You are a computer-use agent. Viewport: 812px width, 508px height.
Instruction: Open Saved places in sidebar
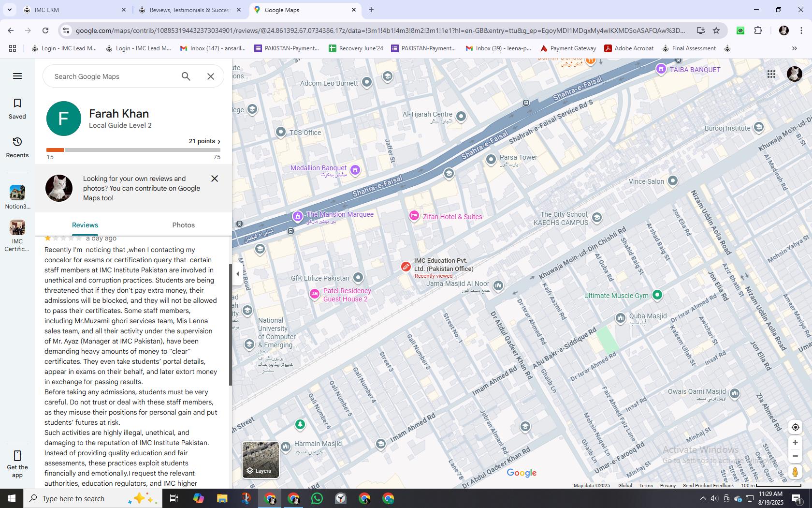17,109
